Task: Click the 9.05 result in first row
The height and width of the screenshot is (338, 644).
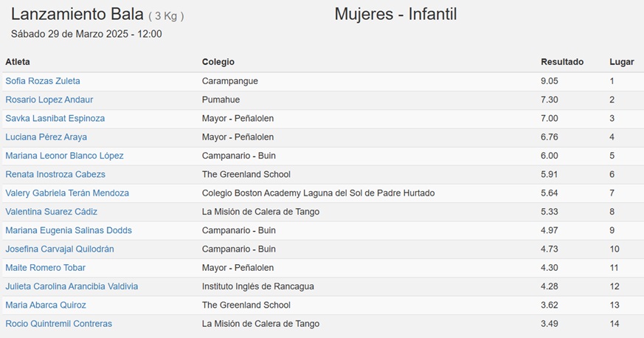Action: coord(550,81)
